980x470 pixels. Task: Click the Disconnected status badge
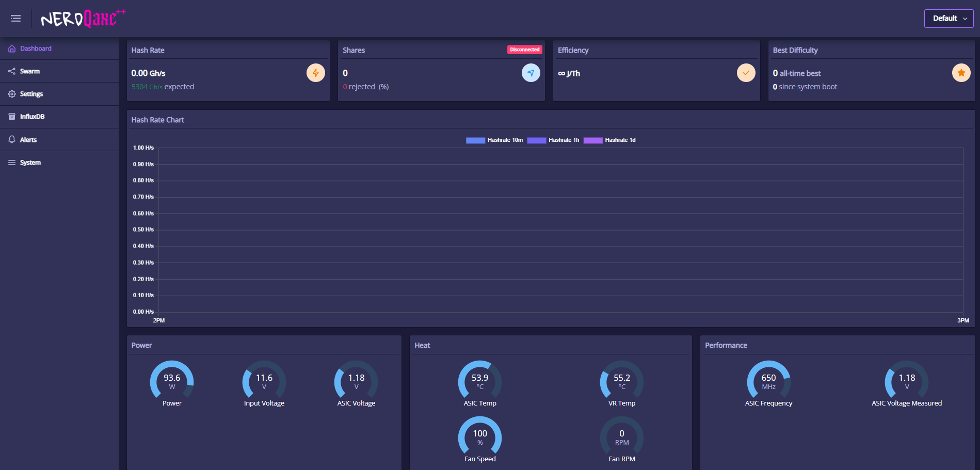[524, 50]
